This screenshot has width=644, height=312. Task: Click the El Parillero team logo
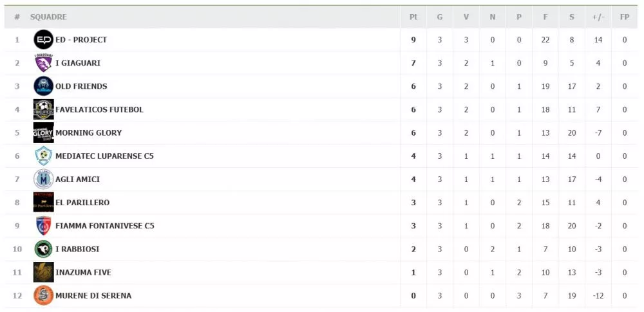44,203
